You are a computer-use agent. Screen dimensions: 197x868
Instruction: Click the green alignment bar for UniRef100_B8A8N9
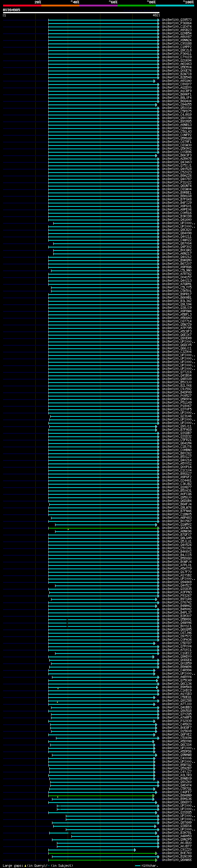point(101,795)
